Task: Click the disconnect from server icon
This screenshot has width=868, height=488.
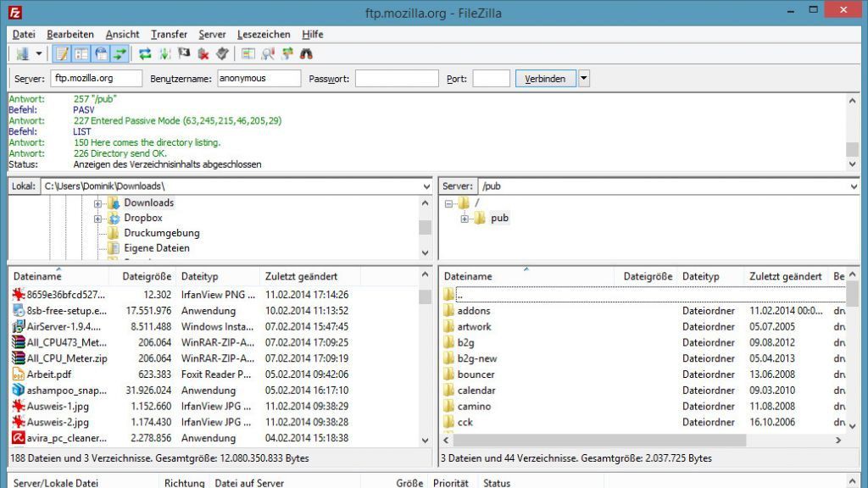Action: (x=203, y=54)
